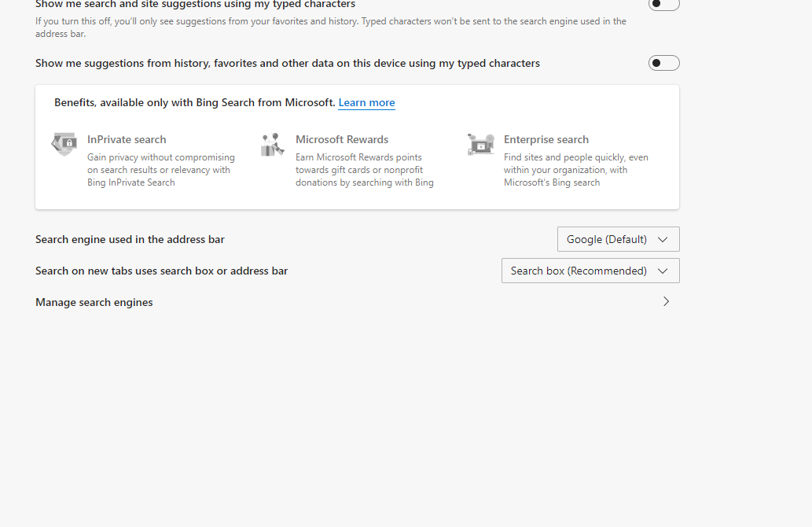This screenshot has height=527, width=812.
Task: Click the Microsoft Rewards gift icon
Action: coord(272,146)
